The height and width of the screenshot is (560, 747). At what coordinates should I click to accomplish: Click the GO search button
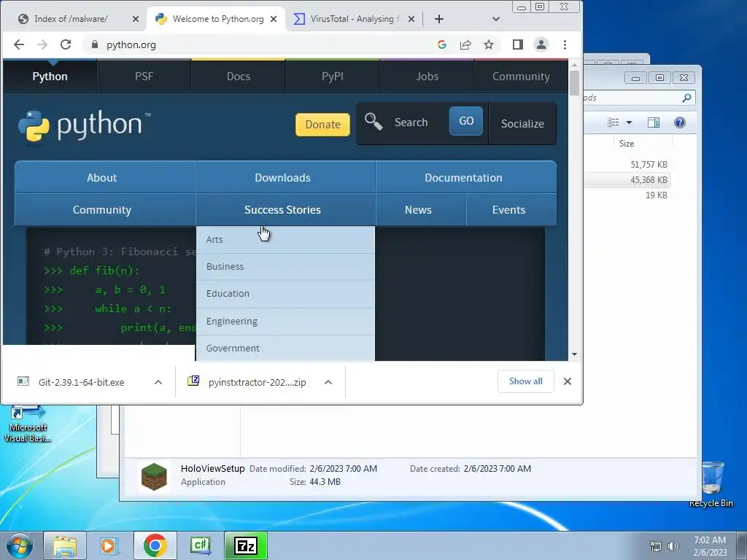[466, 121]
